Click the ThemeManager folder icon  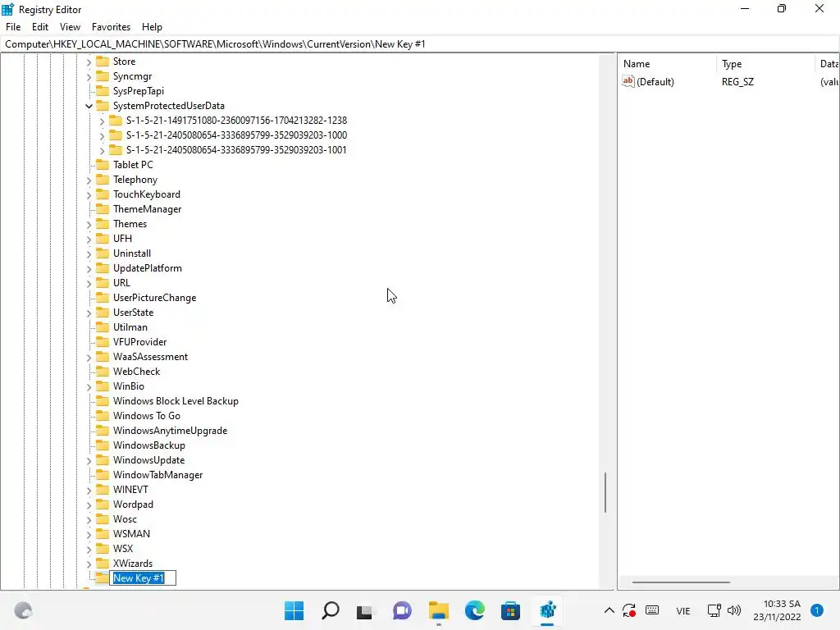click(x=103, y=209)
